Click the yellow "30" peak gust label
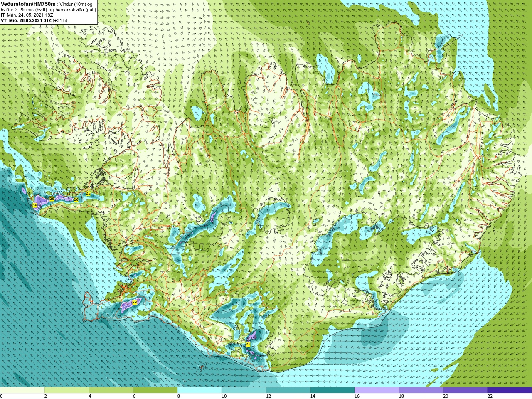The image size is (532, 399). 35,205
